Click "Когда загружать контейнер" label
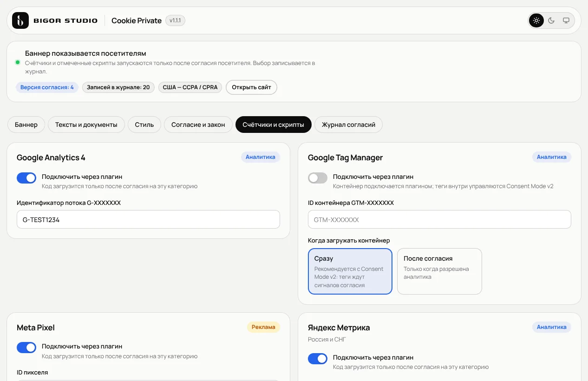Viewport: 588px width, 381px height. pyautogui.click(x=349, y=240)
